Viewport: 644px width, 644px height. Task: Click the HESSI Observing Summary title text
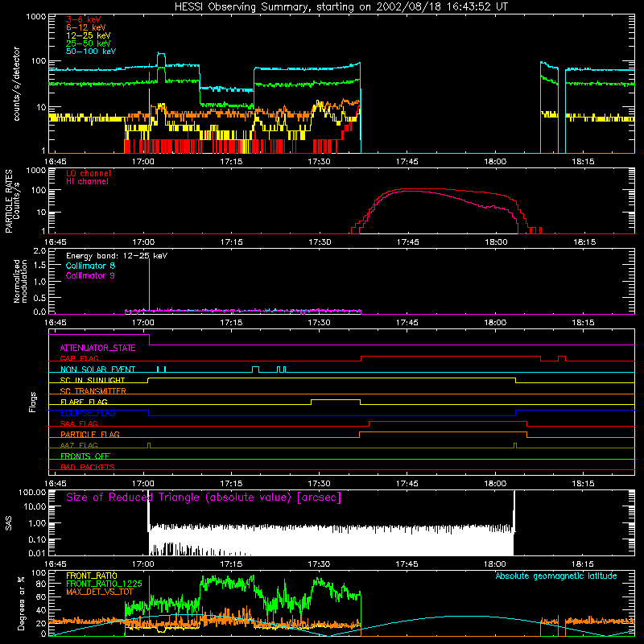click(341, 7)
